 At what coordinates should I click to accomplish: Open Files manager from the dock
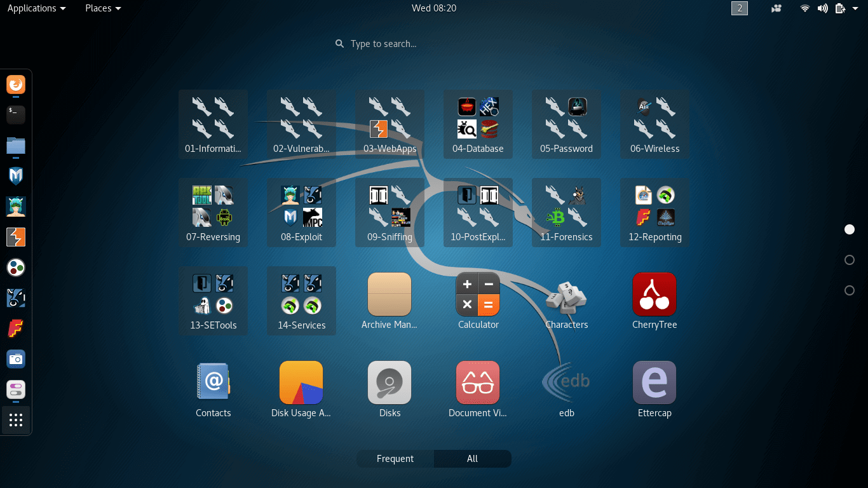[x=16, y=145]
